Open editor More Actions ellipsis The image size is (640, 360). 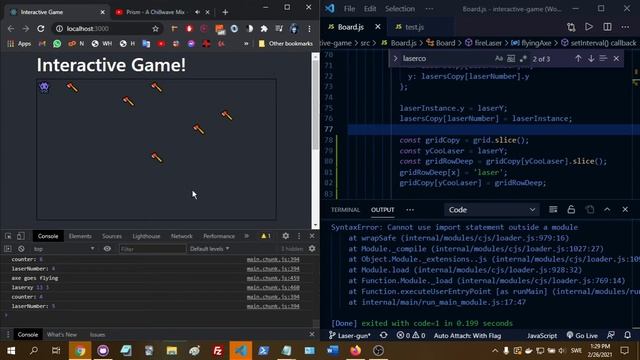(625, 27)
